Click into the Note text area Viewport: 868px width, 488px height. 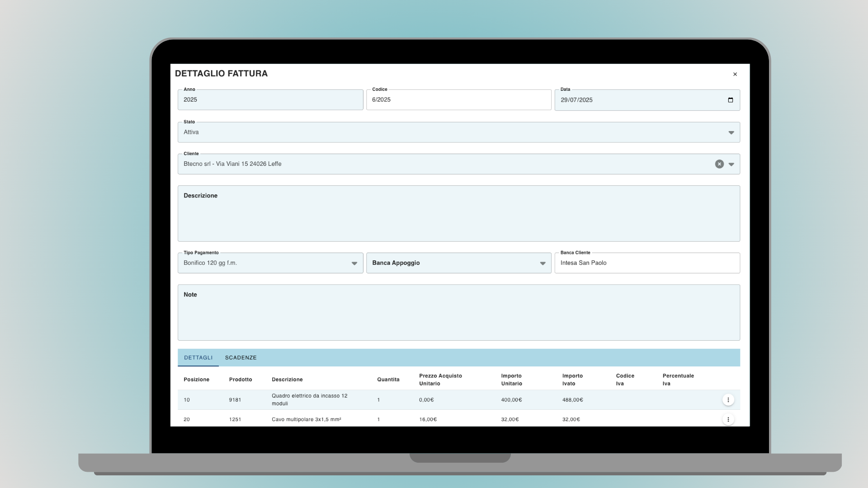coord(458,312)
